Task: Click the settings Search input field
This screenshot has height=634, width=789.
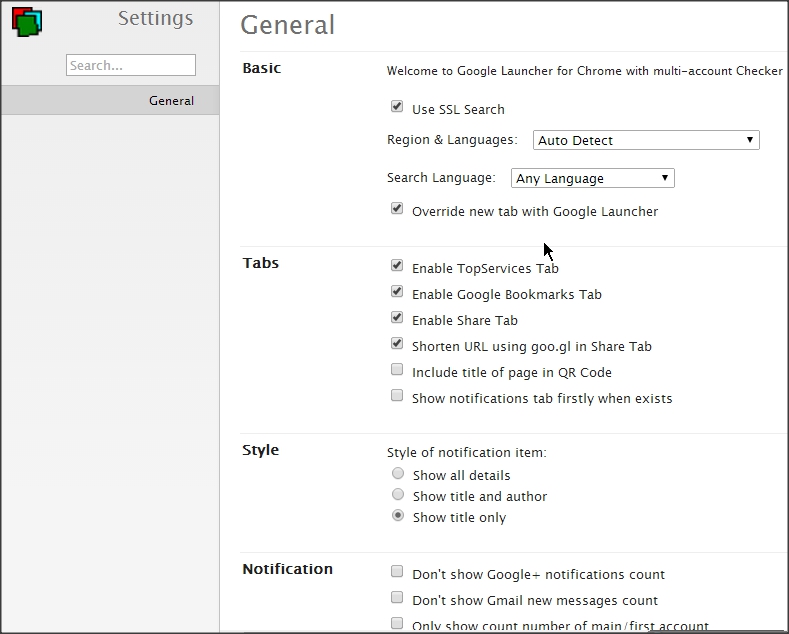Action: pyautogui.click(x=131, y=65)
